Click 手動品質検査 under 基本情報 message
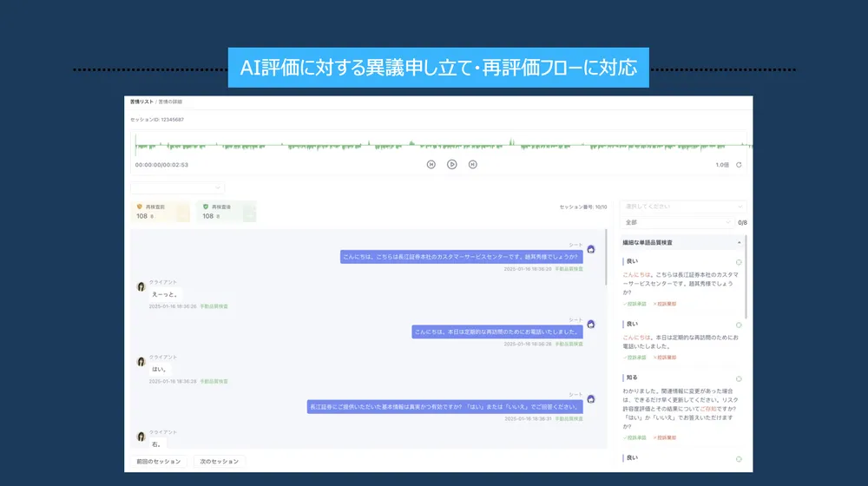This screenshot has height=486, width=868. click(x=569, y=419)
